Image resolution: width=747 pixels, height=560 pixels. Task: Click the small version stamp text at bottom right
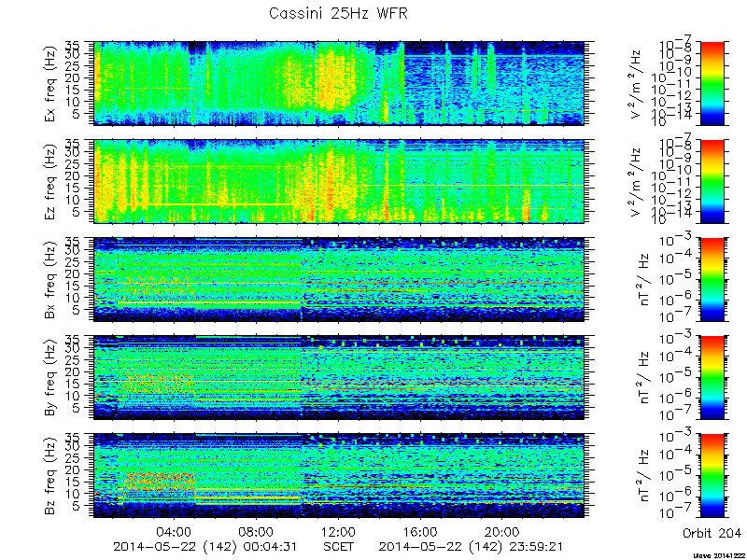pos(720,555)
